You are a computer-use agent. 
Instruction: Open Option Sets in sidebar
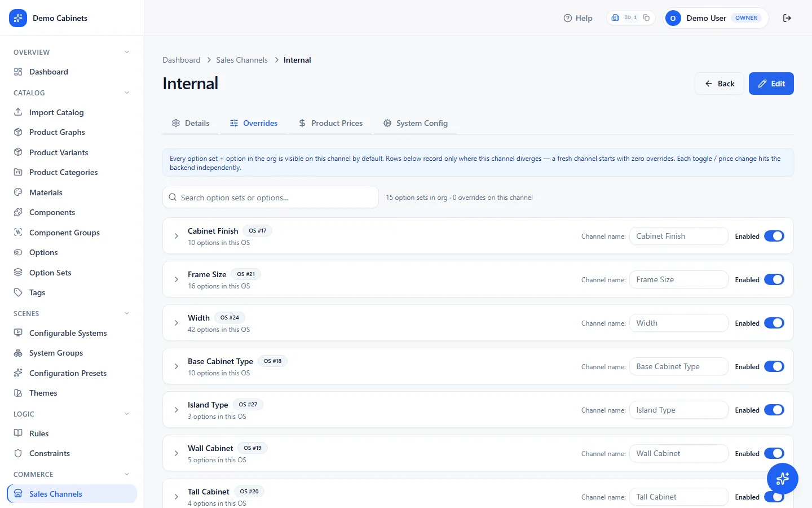coord(72,273)
